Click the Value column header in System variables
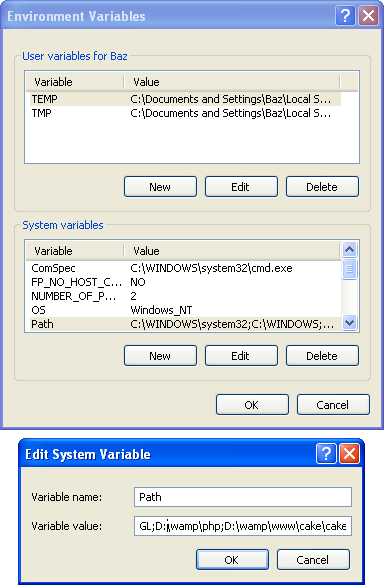Image resolution: width=384 pixels, height=585 pixels. click(x=232, y=251)
